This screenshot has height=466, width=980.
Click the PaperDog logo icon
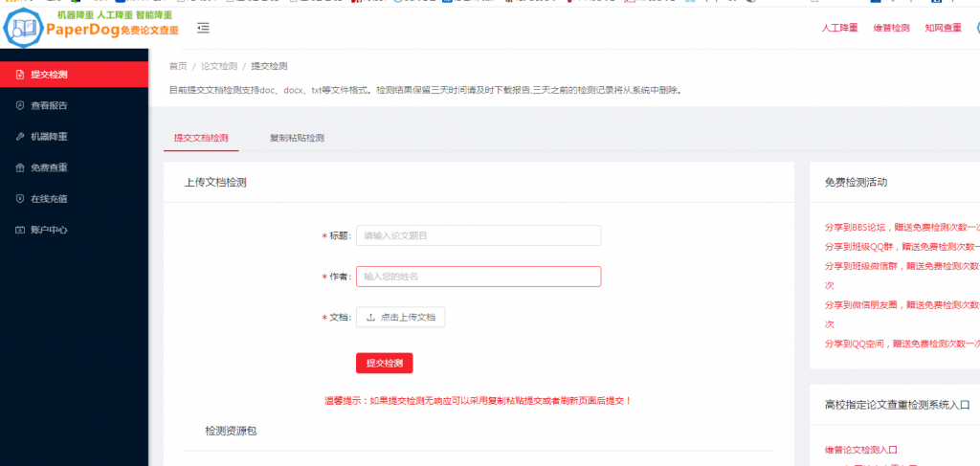pos(23,26)
